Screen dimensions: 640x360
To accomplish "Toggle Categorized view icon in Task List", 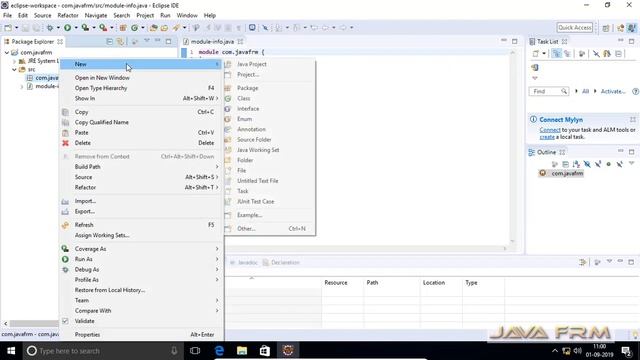I will [x=556, y=53].
